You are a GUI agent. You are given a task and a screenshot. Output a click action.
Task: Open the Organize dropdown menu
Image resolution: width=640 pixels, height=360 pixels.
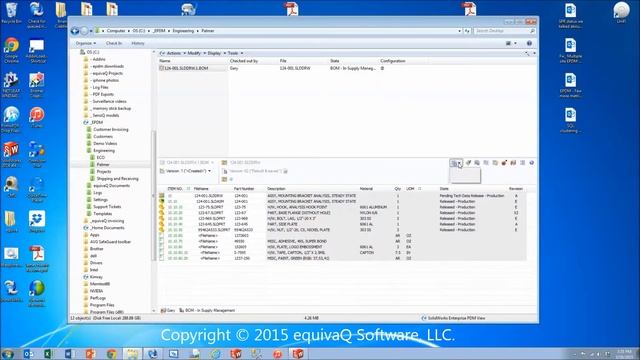(86, 43)
